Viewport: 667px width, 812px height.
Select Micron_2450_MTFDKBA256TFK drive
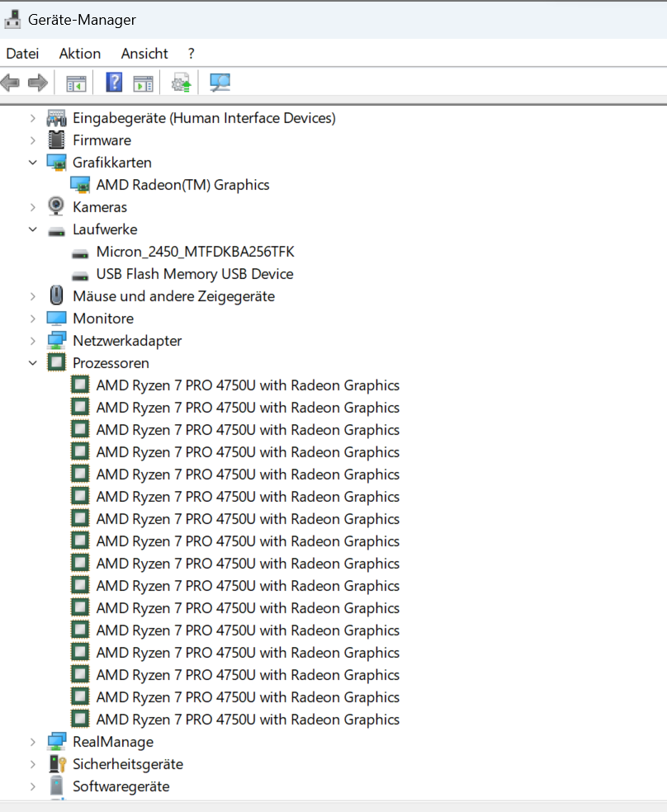[x=196, y=252]
